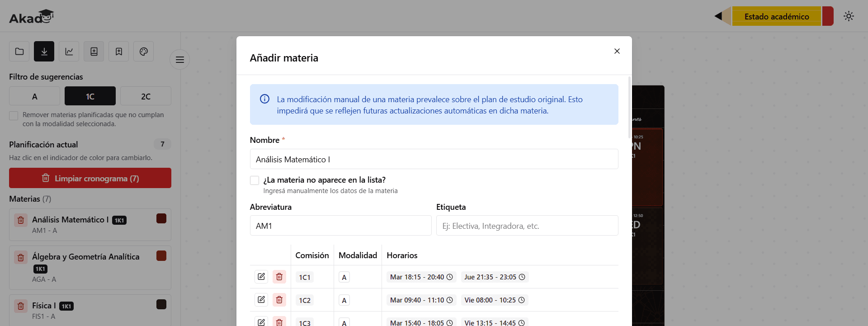Image resolution: width=868 pixels, height=326 pixels.
Task: Click schedule Mar 15:40 - 18:05
Action: [x=421, y=322]
